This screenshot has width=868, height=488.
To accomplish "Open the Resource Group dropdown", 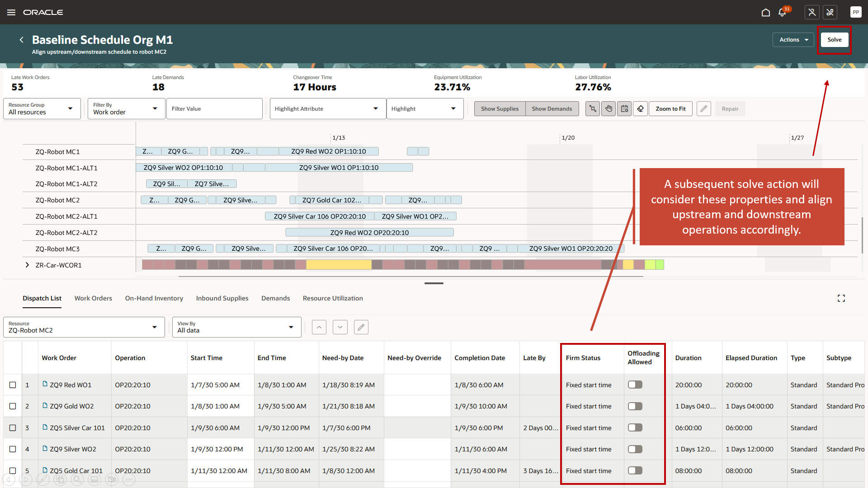I will tap(42, 109).
